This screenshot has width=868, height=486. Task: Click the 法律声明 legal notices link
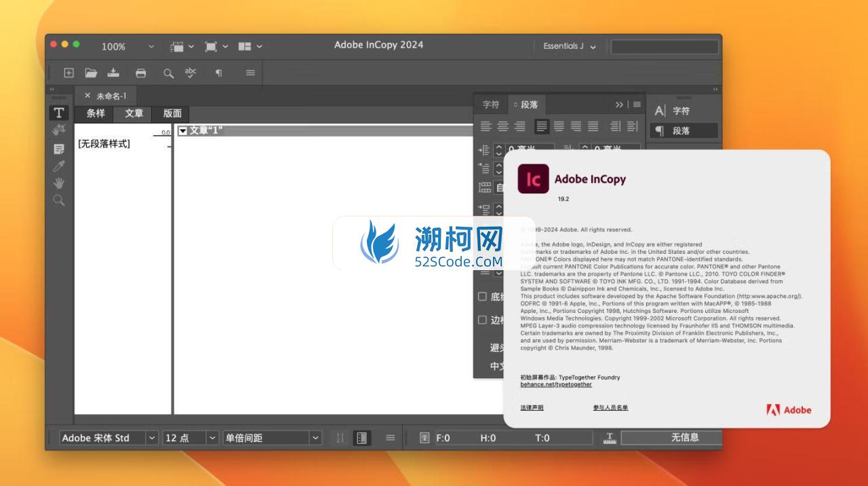(x=532, y=407)
